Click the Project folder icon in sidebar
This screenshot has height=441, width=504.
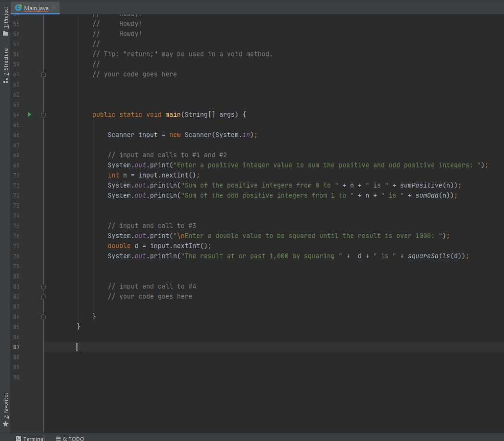point(5,34)
